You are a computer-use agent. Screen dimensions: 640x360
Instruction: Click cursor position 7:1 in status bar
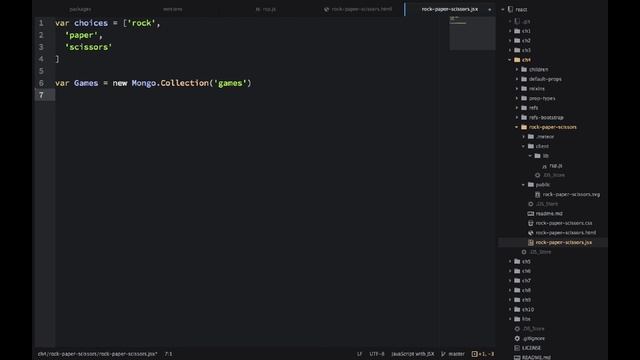(169, 354)
